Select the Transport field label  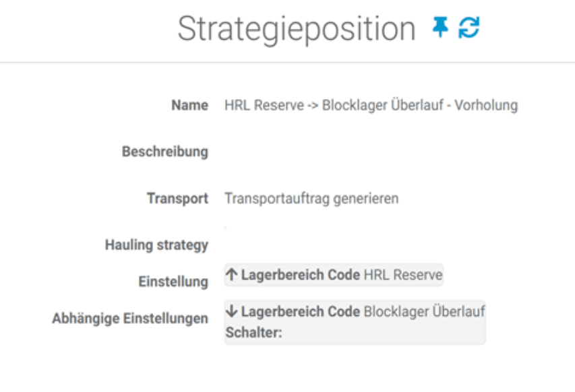[177, 199]
